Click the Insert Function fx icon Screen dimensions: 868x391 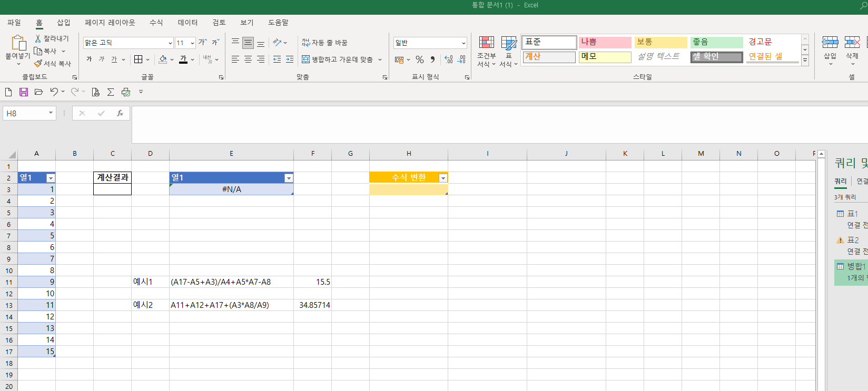coord(120,113)
